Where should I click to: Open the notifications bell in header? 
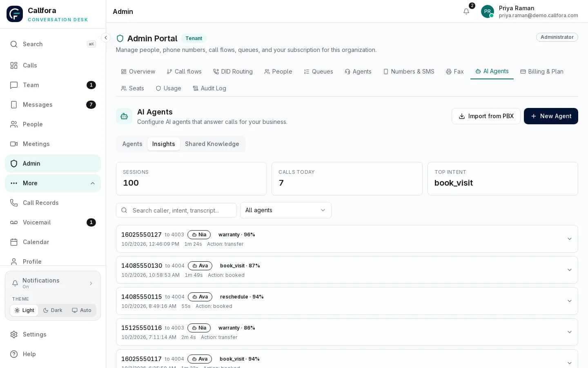pos(466,11)
